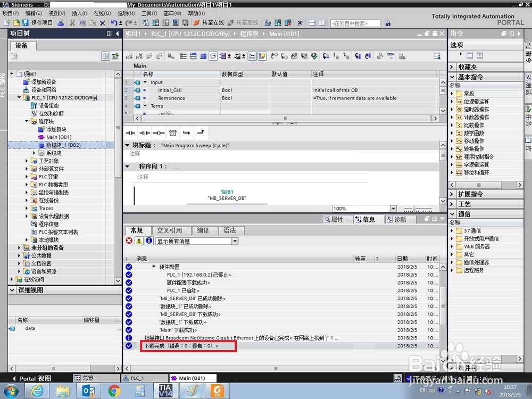Insert an empty box instruction
Viewport: 532px width, 399px height.
click(x=173, y=132)
